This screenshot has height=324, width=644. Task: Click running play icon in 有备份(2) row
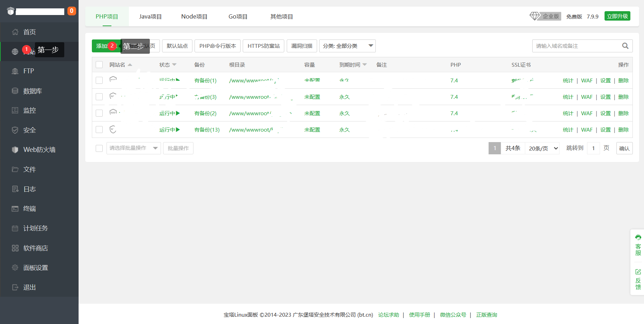coord(178,113)
